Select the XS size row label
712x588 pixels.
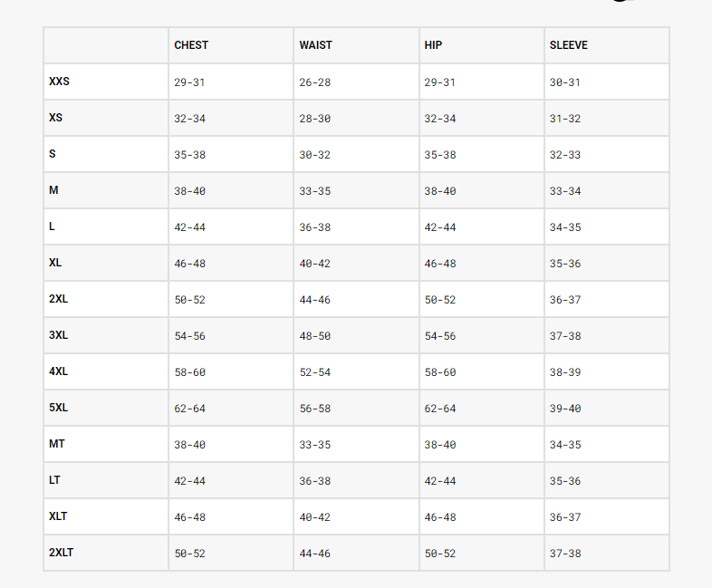pos(55,118)
